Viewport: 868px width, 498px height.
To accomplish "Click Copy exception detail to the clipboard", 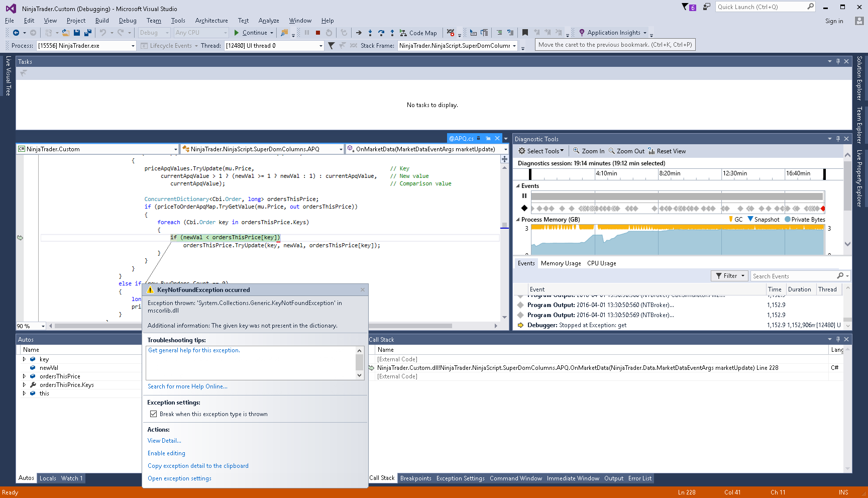I will [198, 466].
